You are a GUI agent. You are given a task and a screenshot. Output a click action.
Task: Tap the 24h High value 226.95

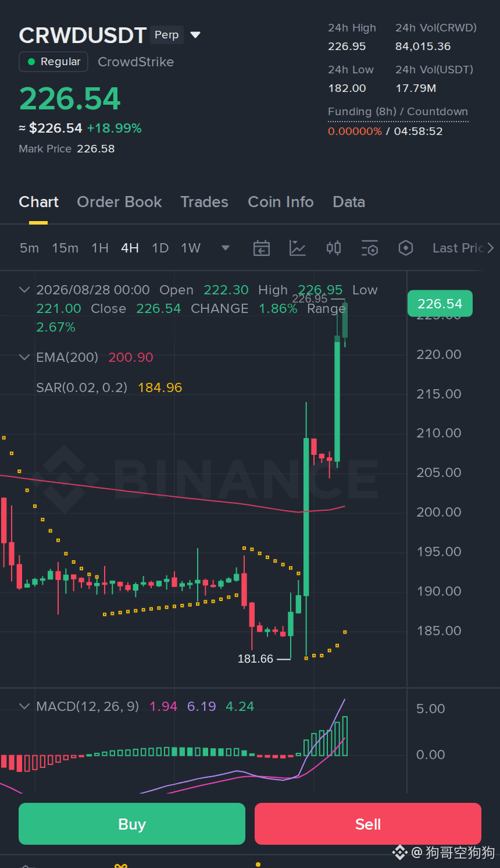[x=347, y=47]
